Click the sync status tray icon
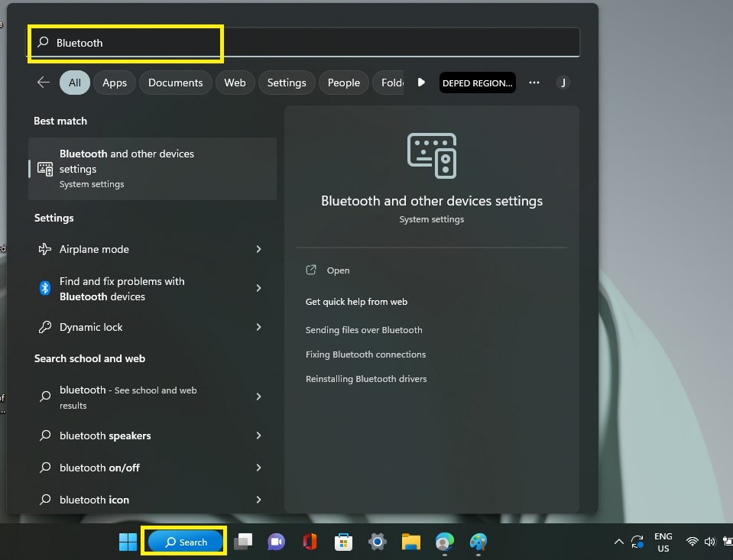This screenshot has height=560, width=733. [637, 542]
